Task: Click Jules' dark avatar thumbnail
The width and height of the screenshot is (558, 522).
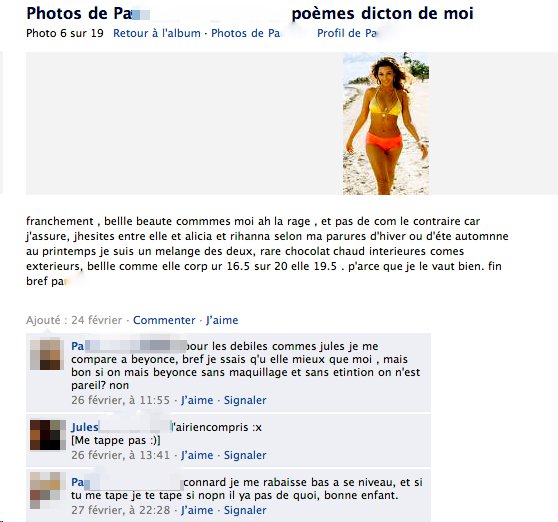Action: pyautogui.click(x=45, y=435)
